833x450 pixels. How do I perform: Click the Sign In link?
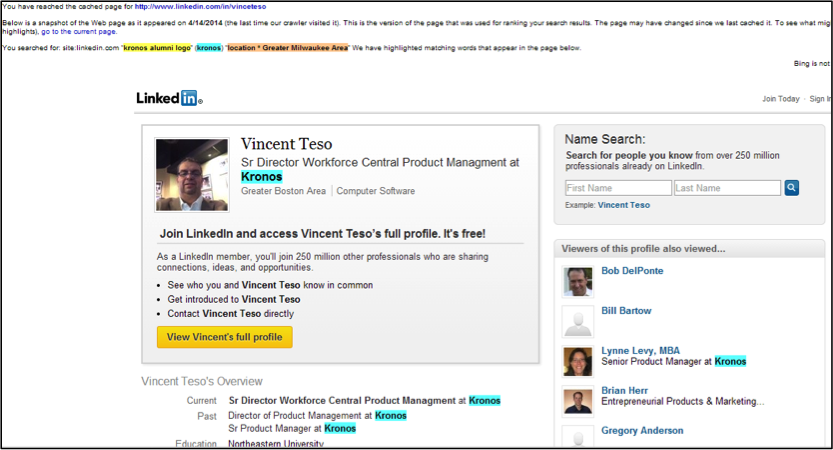point(819,99)
